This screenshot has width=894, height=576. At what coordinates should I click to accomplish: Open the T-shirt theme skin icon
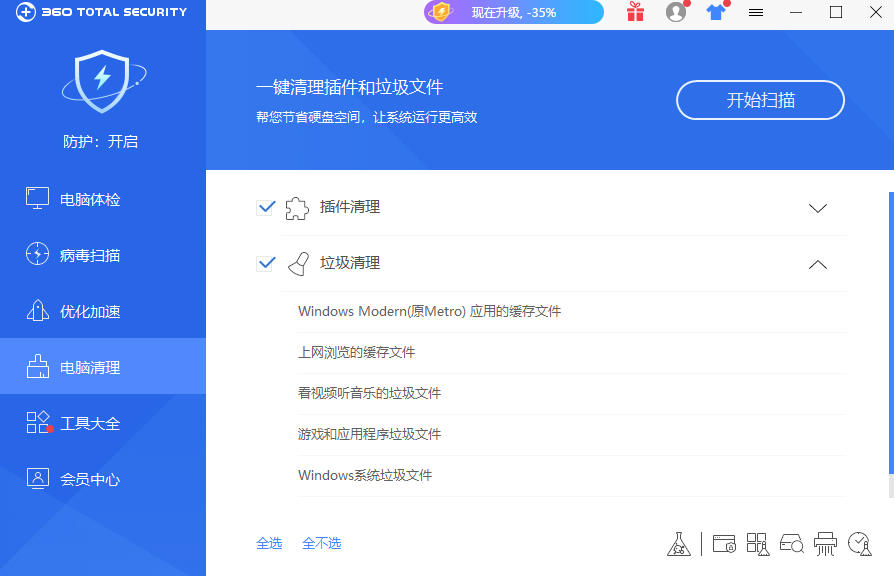point(716,12)
